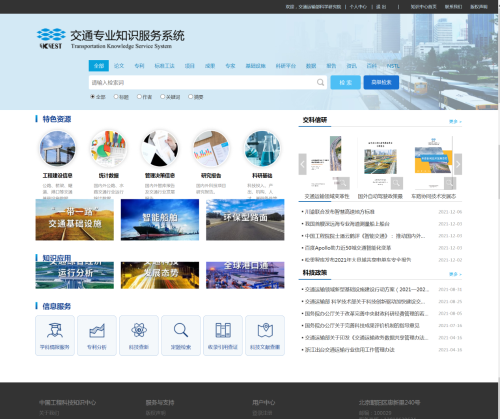Click the graduate-cap subject service icon
Viewport: 500px width, 419px height.
(55, 330)
